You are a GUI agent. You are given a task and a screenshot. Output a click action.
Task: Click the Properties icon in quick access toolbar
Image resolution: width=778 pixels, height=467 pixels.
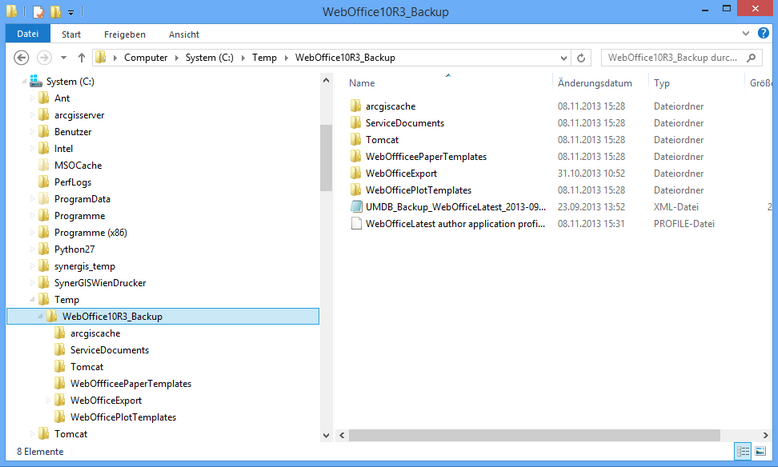point(39,12)
